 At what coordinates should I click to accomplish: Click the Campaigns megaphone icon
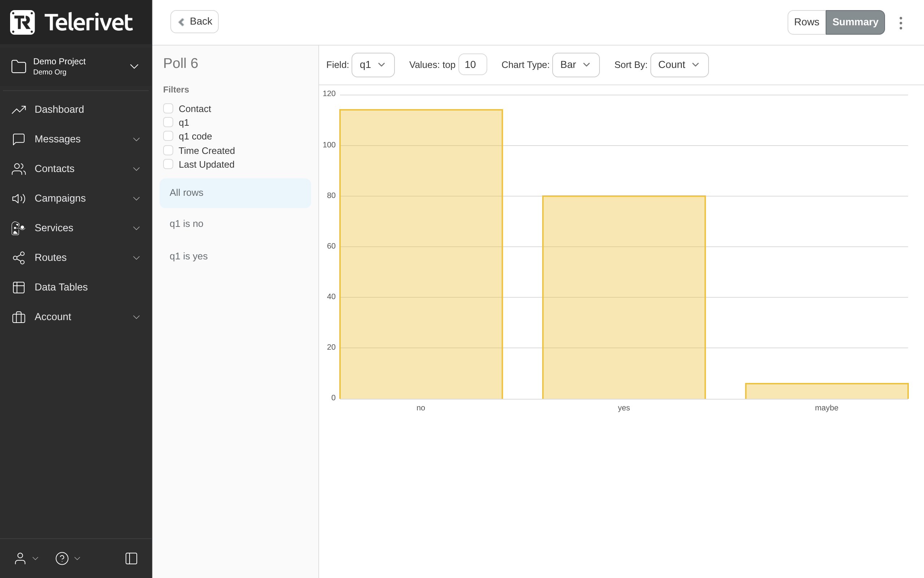(19, 198)
